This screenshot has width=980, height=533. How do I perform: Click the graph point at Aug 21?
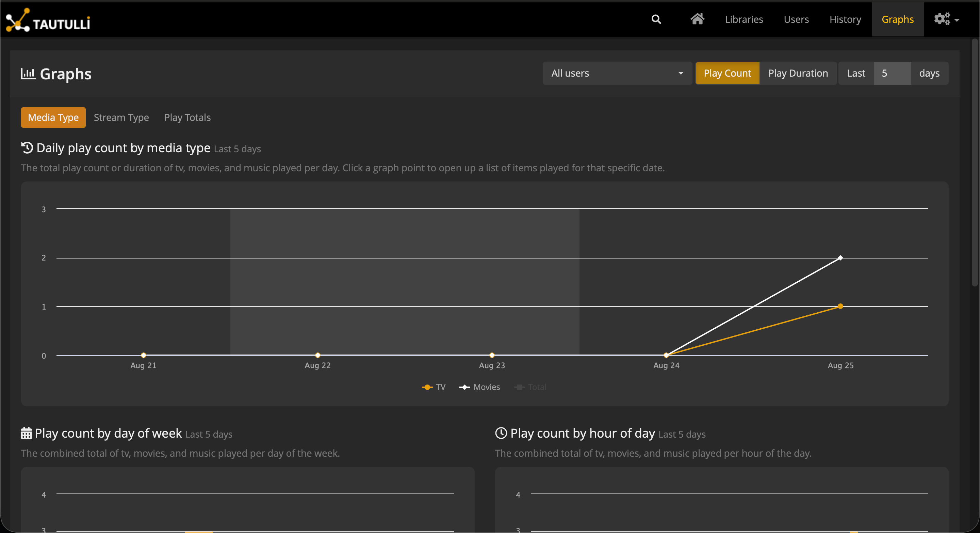tap(143, 355)
